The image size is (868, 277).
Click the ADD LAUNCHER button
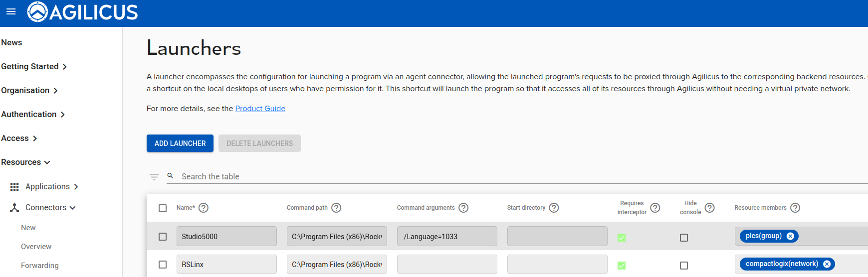coord(180,143)
